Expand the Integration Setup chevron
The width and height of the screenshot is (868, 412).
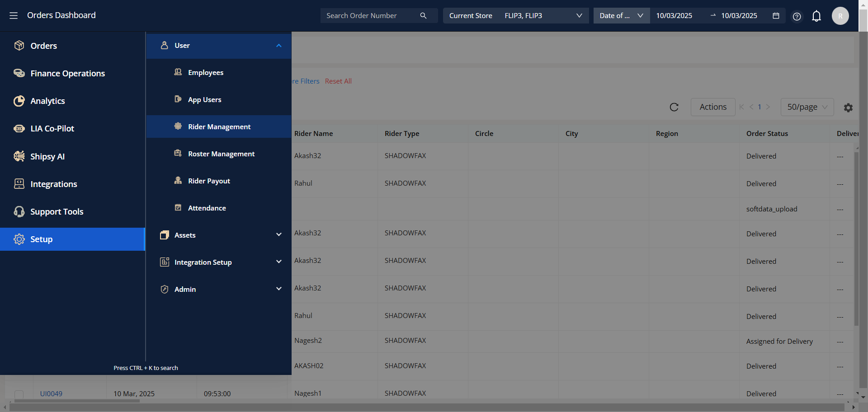(x=279, y=262)
